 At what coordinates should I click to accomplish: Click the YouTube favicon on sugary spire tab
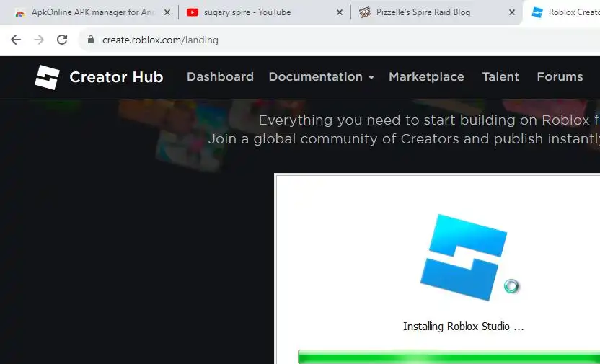(x=193, y=13)
